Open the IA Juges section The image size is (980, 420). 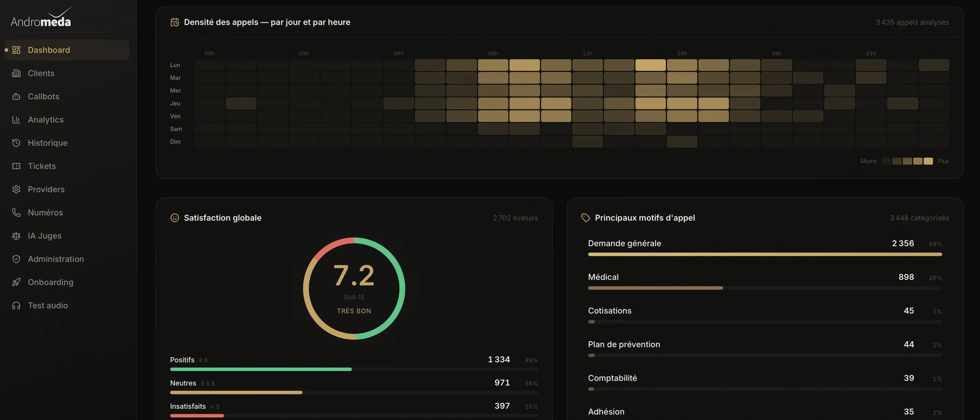point(67,236)
